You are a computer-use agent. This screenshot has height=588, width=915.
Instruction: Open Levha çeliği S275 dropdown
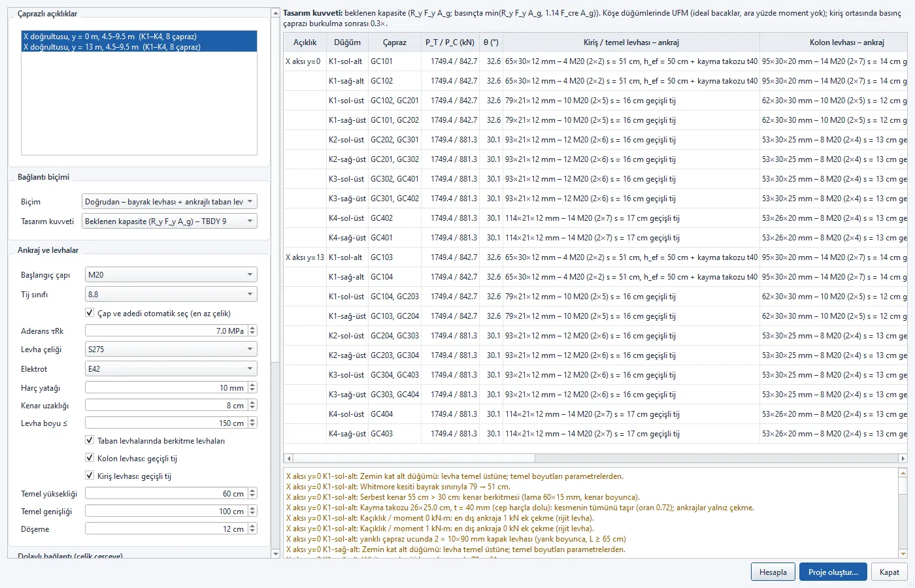pos(171,350)
